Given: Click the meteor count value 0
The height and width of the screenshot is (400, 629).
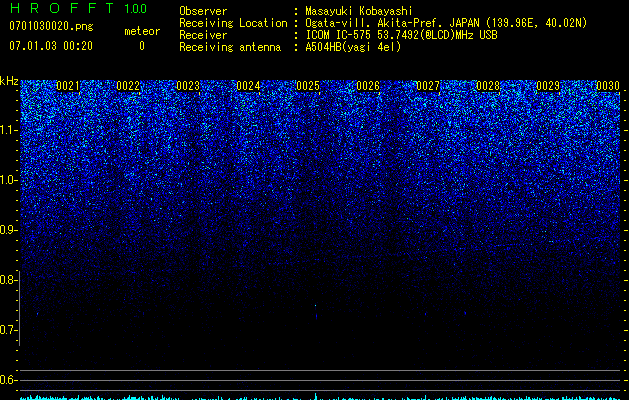Looking at the screenshot, I should click(x=142, y=46).
